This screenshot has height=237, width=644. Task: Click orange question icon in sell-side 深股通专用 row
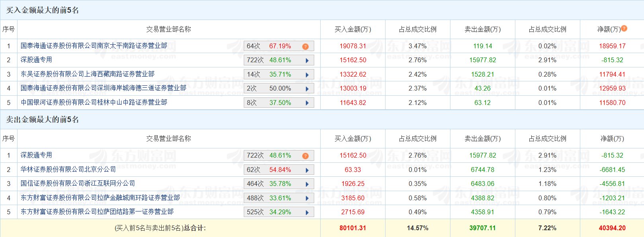tap(305, 156)
